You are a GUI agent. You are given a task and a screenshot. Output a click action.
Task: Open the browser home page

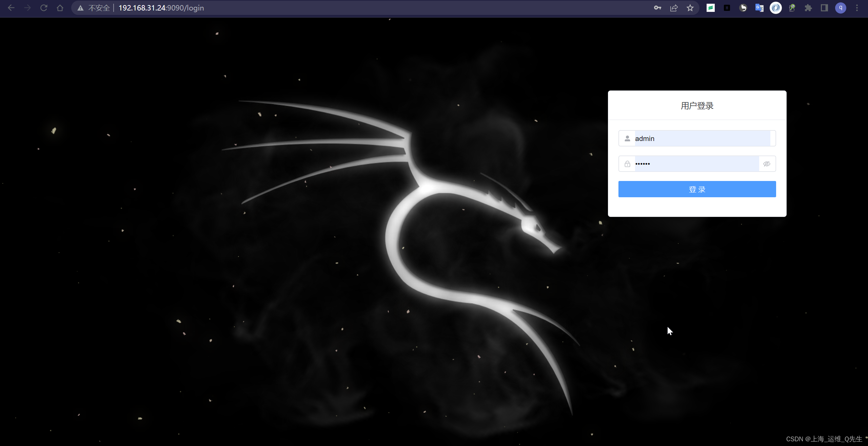pos(60,8)
